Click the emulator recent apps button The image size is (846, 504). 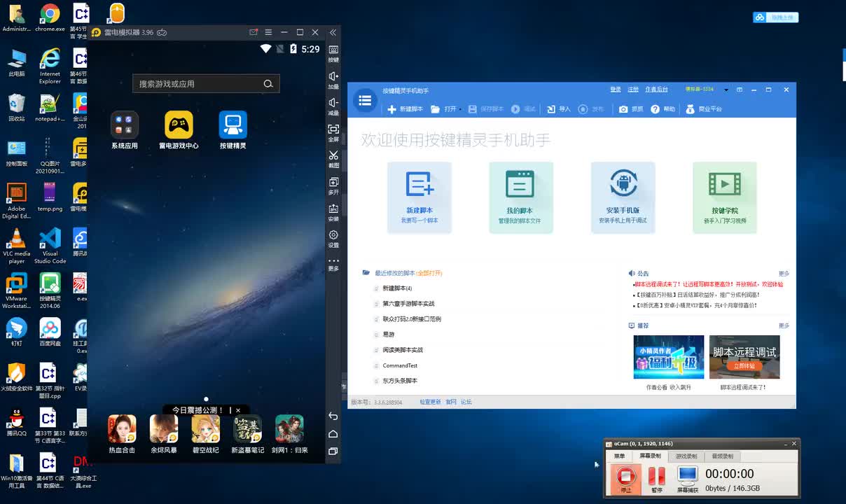[x=333, y=451]
